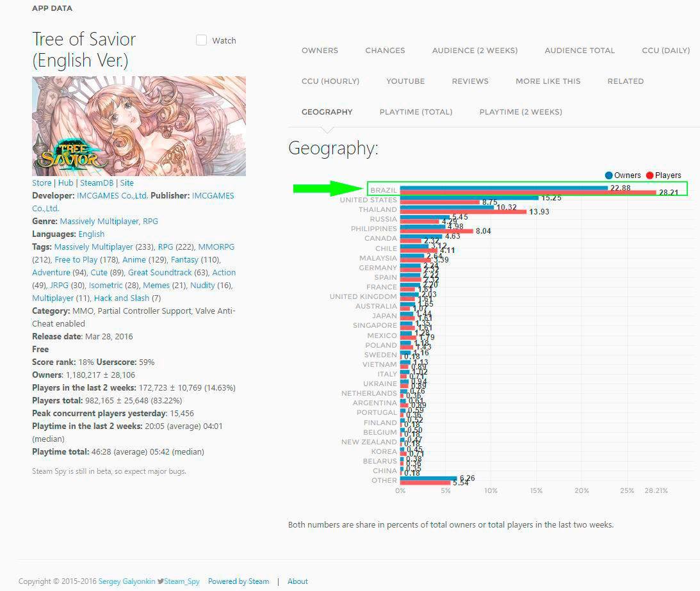Open the SteamDB link

[97, 183]
